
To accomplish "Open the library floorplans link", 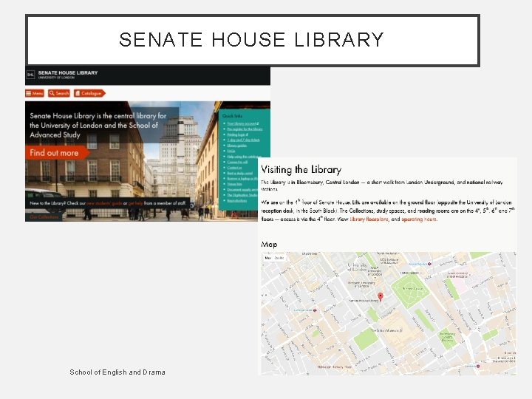I will coord(369,219).
